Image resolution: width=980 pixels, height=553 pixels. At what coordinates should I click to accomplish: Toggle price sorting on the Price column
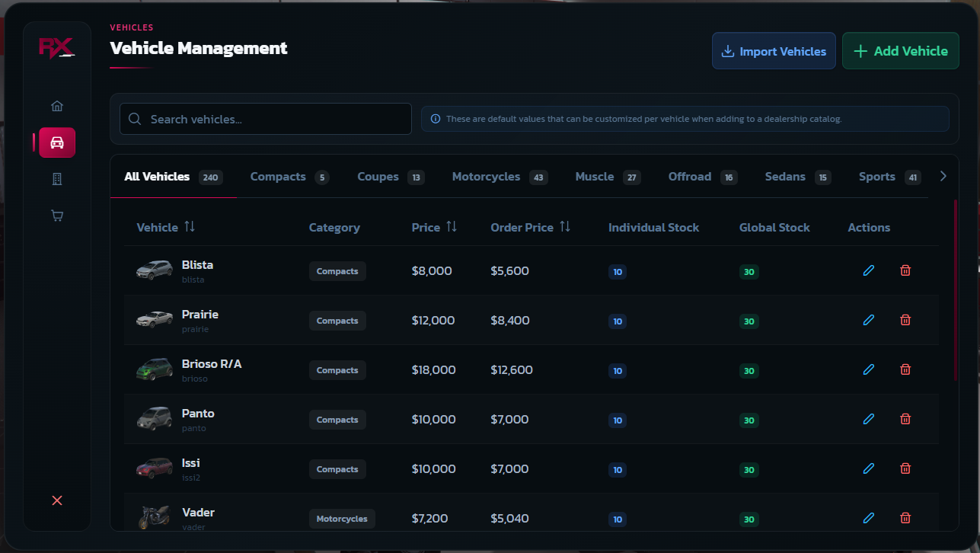(452, 227)
